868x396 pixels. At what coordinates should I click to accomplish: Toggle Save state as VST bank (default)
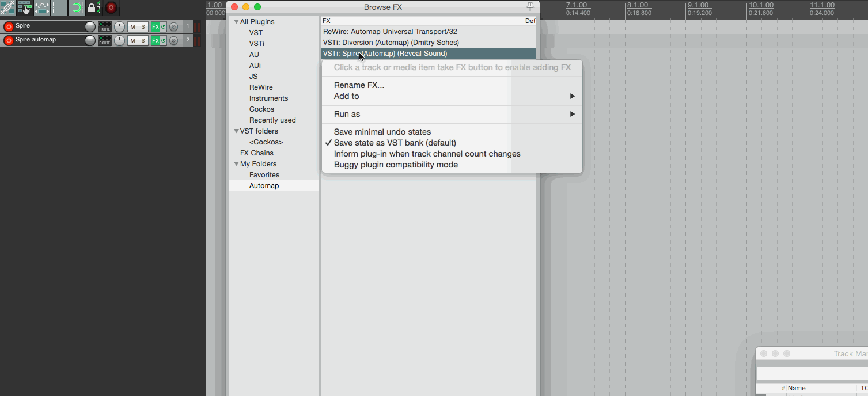(452, 143)
